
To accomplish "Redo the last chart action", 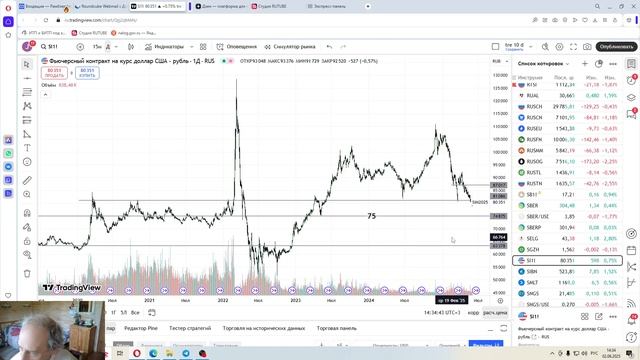I will point(343,47).
